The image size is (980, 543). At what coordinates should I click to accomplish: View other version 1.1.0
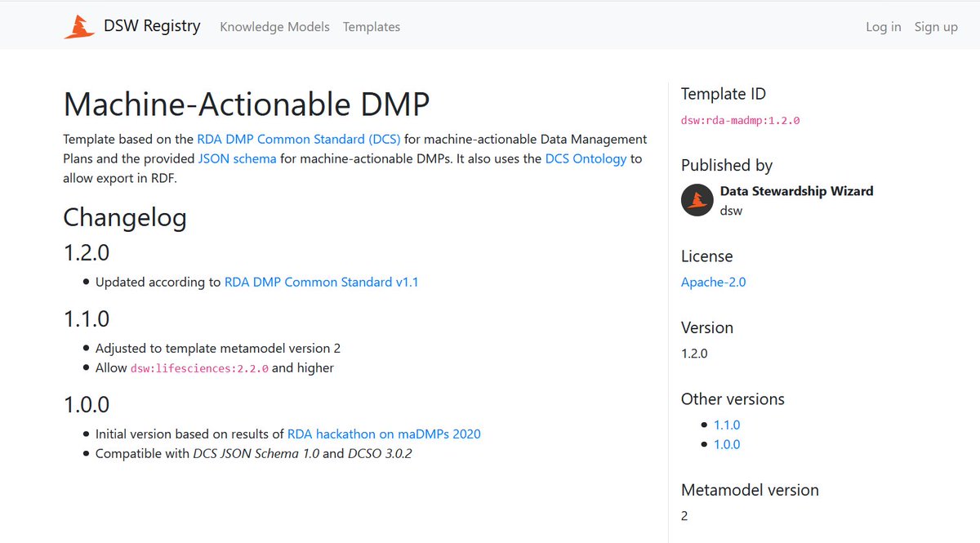727,425
